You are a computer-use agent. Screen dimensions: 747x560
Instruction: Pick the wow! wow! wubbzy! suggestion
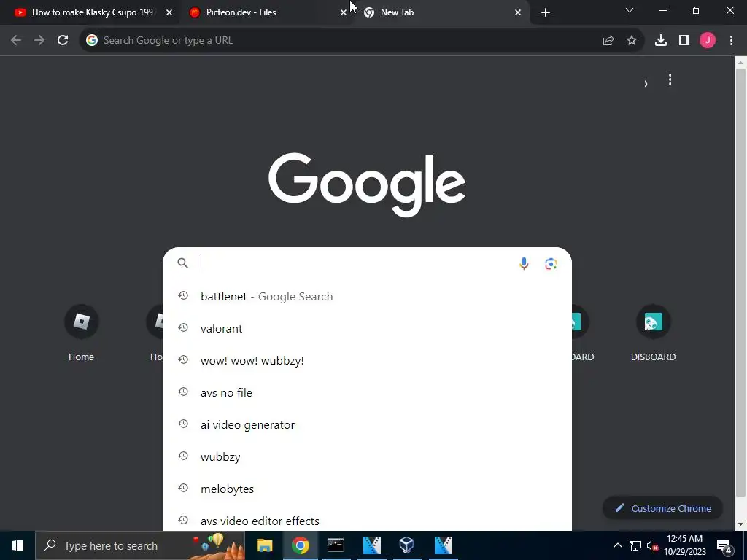367,360
